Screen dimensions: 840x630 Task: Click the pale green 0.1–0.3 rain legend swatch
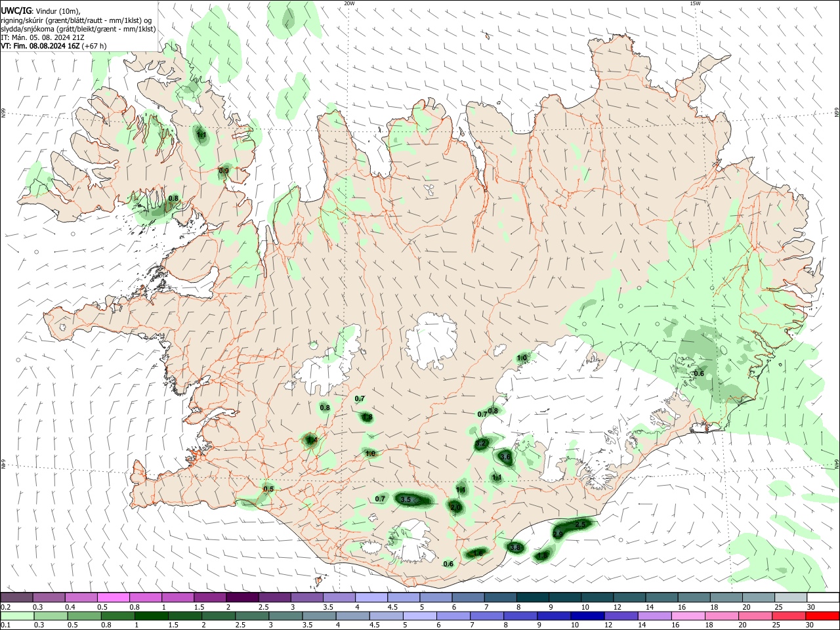(18, 616)
